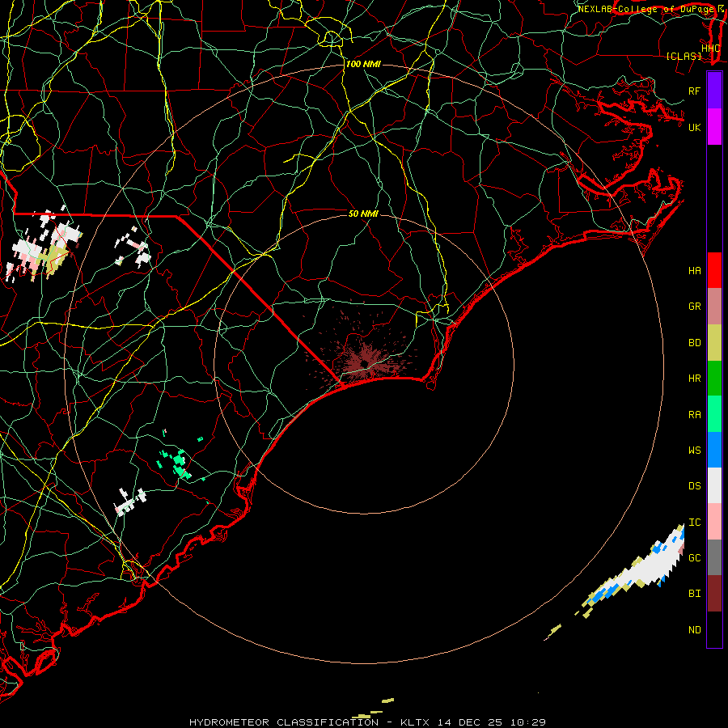Click the WS blue legend swatch
This screenshot has height=728, width=728.
(x=714, y=450)
